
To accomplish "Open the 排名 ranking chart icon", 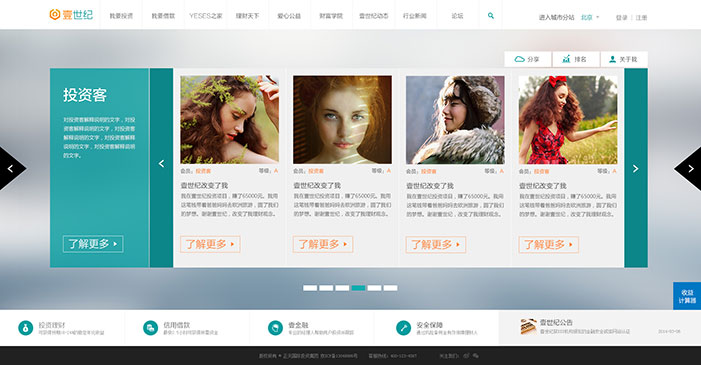I will [566, 59].
